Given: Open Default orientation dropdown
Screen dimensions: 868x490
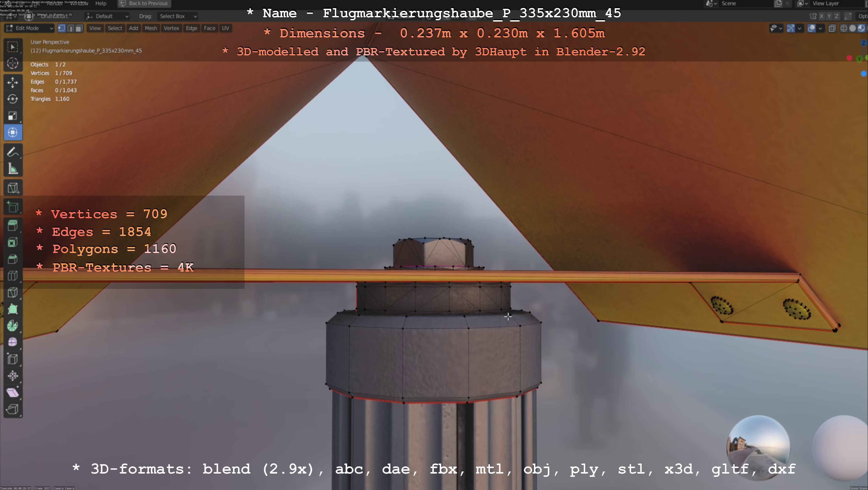Looking at the screenshot, I should click(107, 16).
